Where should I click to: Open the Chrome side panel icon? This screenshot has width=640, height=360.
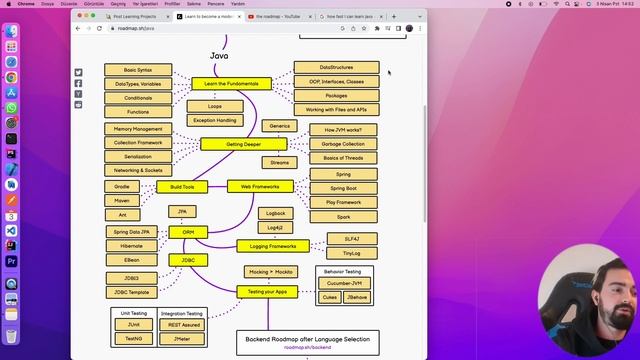click(x=398, y=28)
